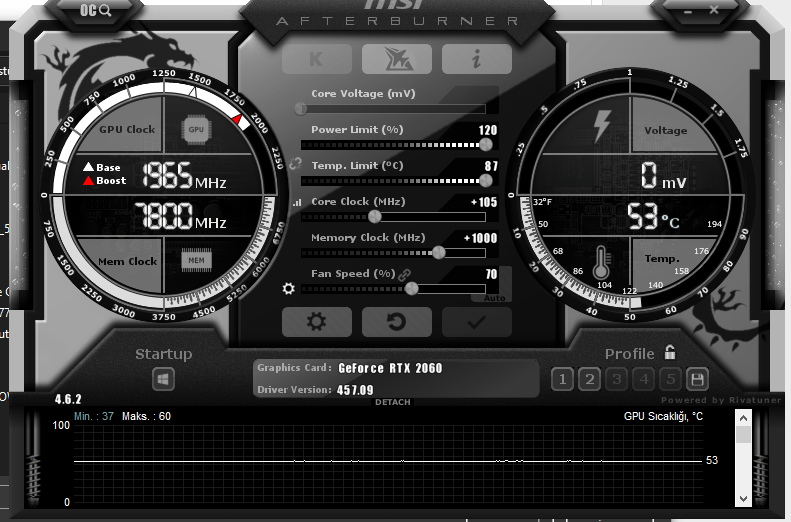This screenshot has width=791, height=522.
Task: Click the Core Clock value +105
Action: point(484,202)
